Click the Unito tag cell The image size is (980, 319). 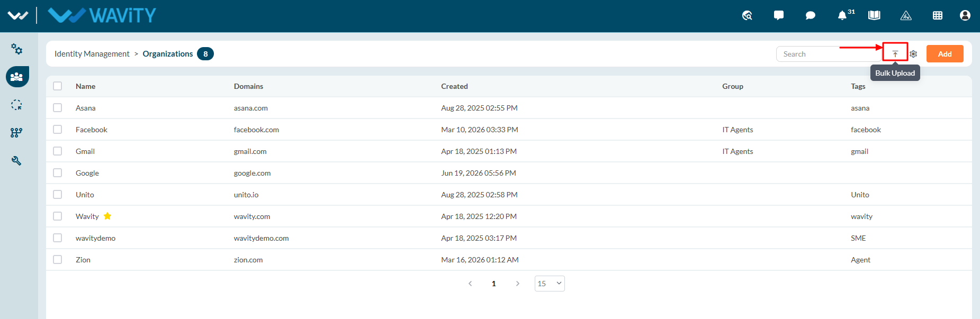click(x=860, y=195)
